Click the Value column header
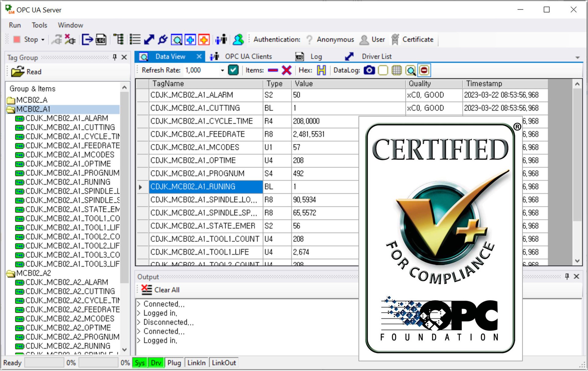The height and width of the screenshot is (371, 588). pyautogui.click(x=349, y=84)
